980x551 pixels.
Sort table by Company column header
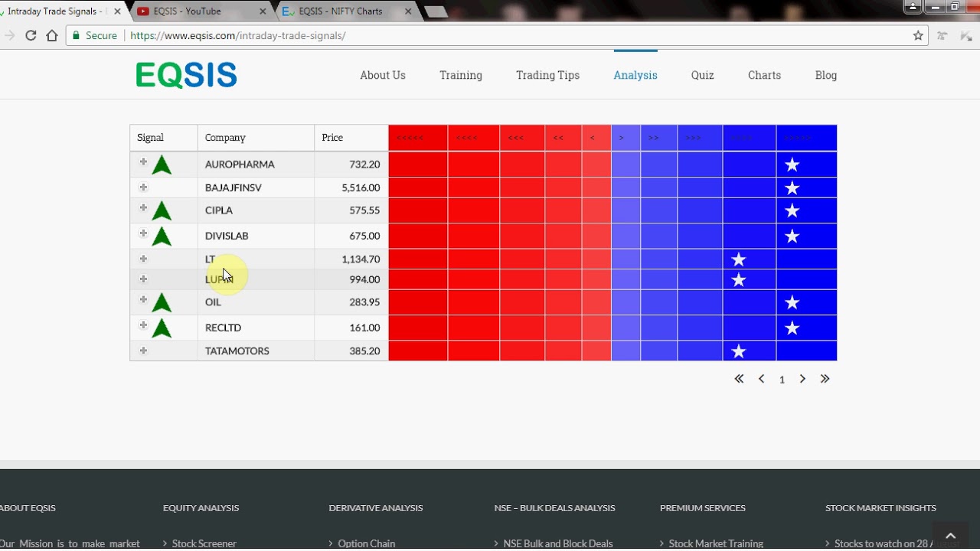(256, 138)
